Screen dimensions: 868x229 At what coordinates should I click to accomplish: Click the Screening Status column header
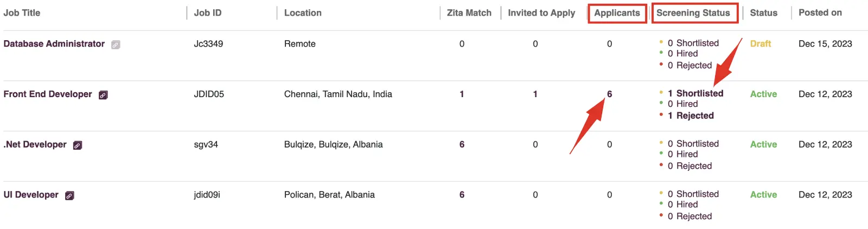693,12
